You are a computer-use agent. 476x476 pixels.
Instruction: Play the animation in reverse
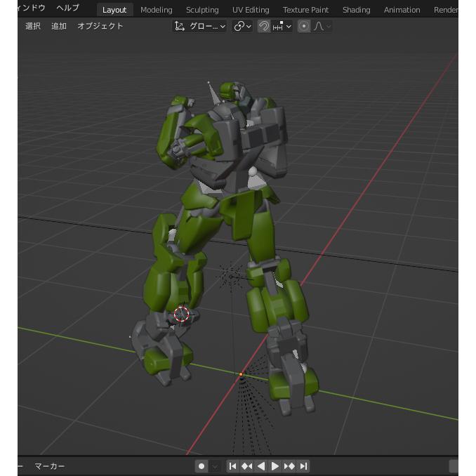(260, 466)
